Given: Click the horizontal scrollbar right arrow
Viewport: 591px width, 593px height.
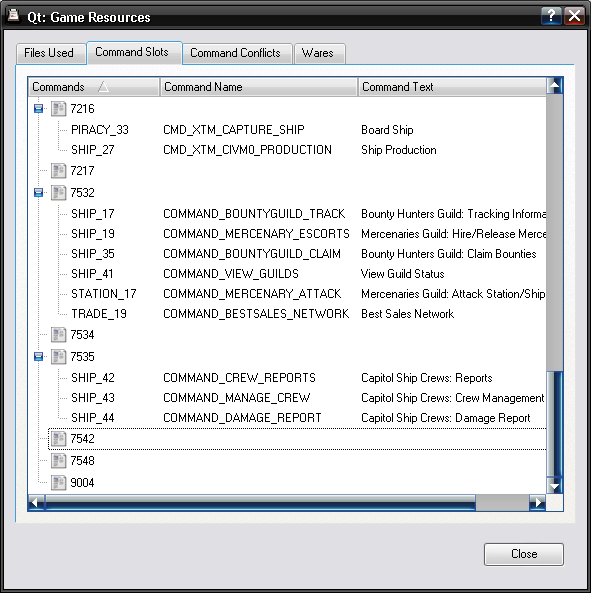Looking at the screenshot, I should (x=537, y=503).
